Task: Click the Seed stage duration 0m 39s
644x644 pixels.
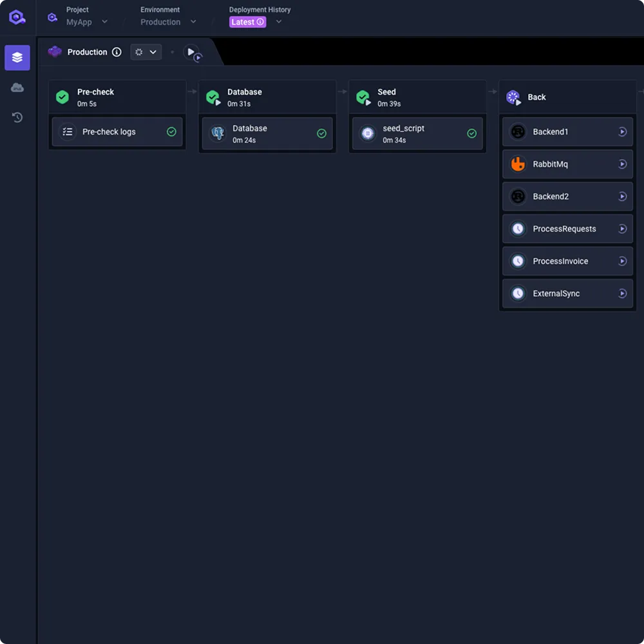Action: (x=389, y=104)
